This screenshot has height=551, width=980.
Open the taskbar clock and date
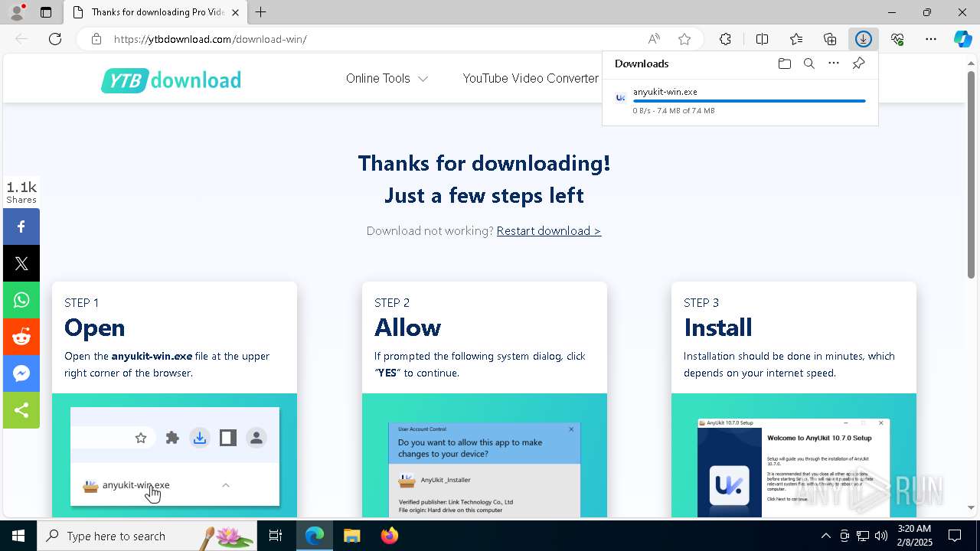pyautogui.click(x=914, y=536)
